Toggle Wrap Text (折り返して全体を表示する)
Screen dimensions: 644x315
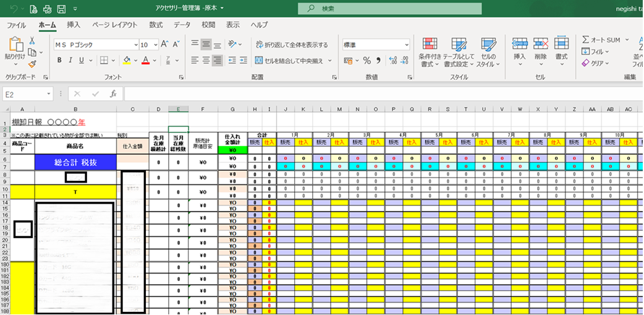292,45
